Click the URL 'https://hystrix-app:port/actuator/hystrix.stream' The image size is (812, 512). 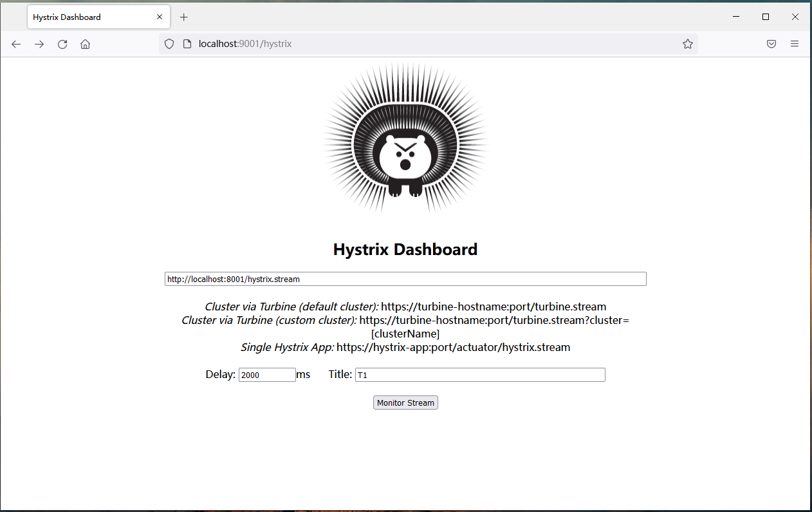[454, 347]
